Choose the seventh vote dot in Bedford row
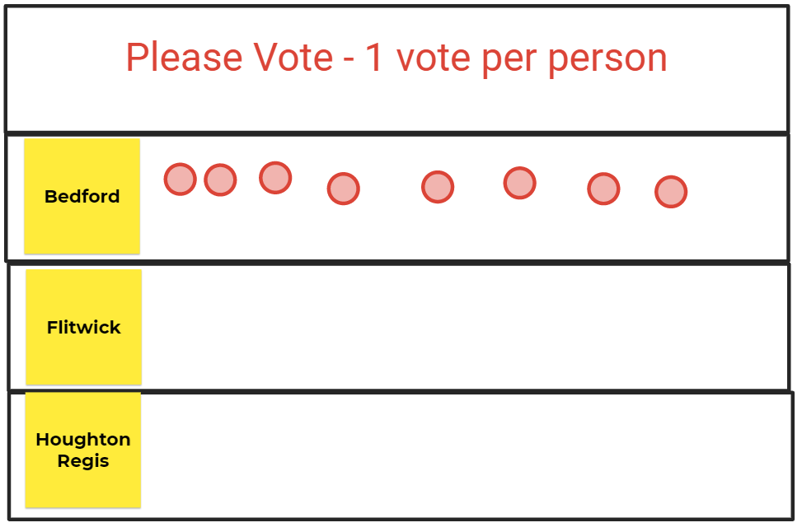The height and width of the screenshot is (532, 802). coord(603,189)
